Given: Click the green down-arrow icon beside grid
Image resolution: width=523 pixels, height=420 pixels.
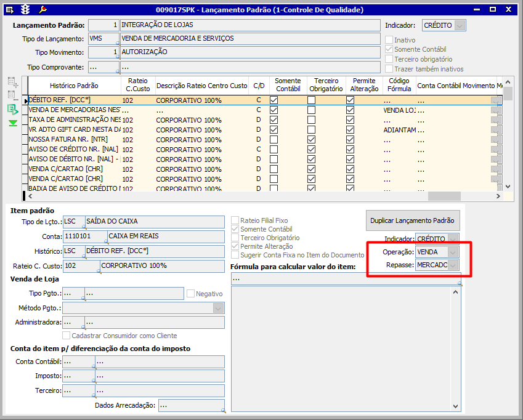Looking at the screenshot, I should click(x=12, y=123).
